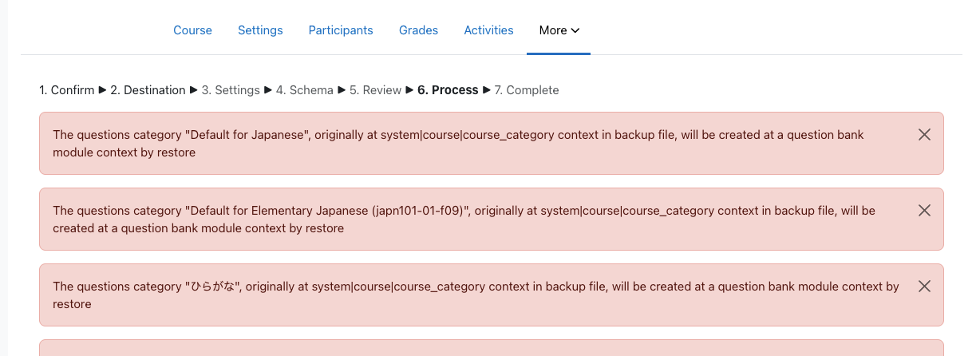Click the "5. Review" step text
The image size is (980, 356).
pyautogui.click(x=375, y=90)
